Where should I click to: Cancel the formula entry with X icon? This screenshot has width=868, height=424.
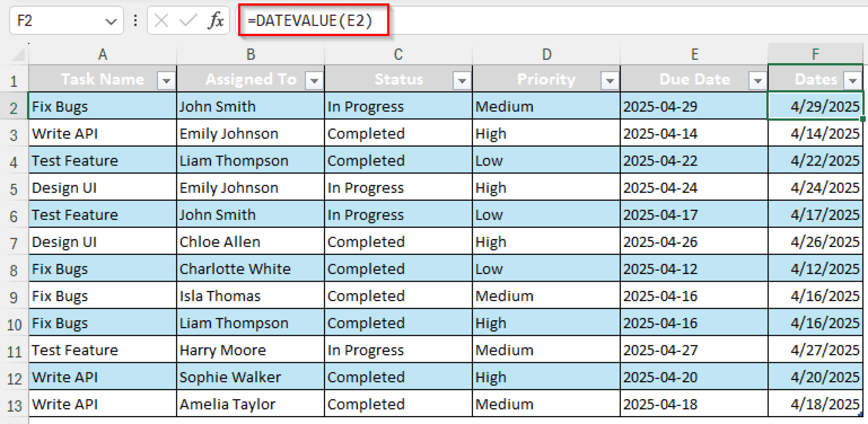point(161,20)
